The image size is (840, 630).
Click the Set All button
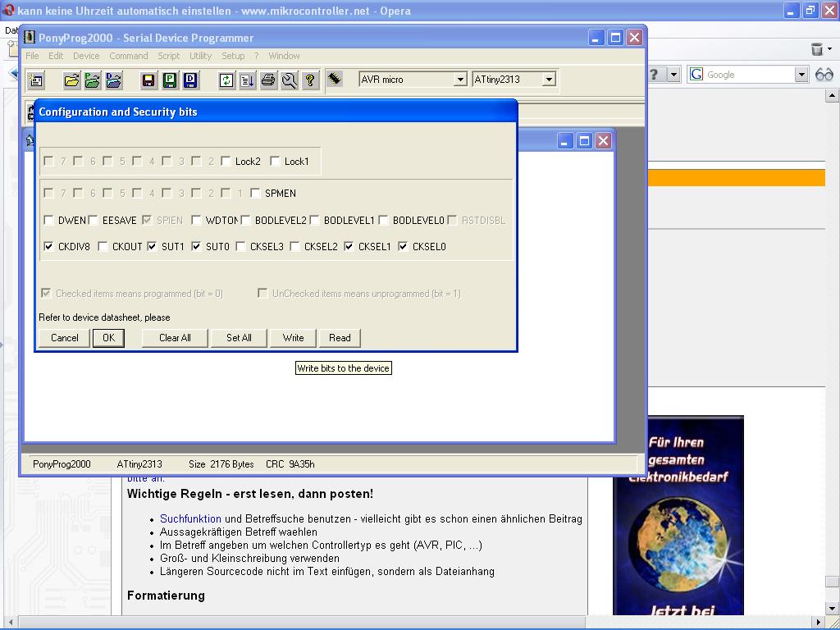click(x=239, y=338)
